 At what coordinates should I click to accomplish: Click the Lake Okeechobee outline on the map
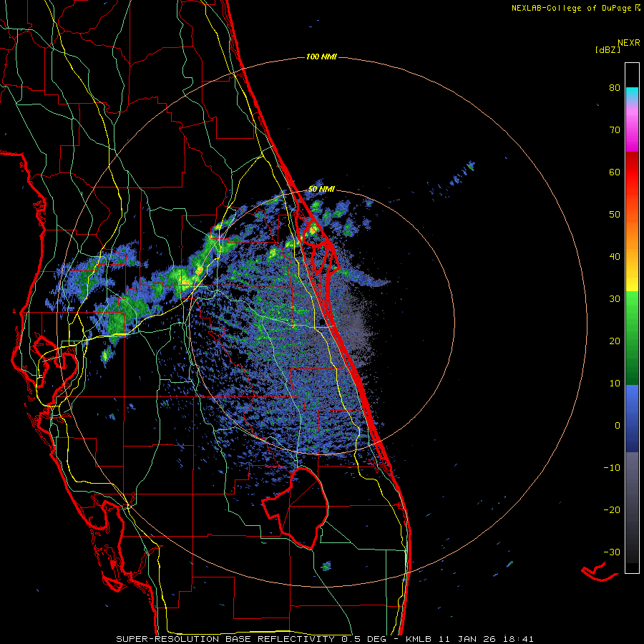tap(296, 508)
